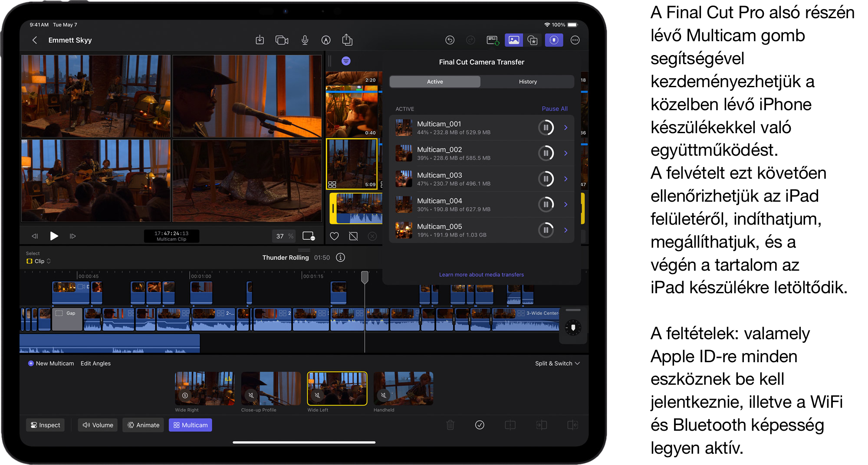Image resolution: width=868 pixels, height=465 pixels.
Task: Switch to the History tab
Action: 528,82
